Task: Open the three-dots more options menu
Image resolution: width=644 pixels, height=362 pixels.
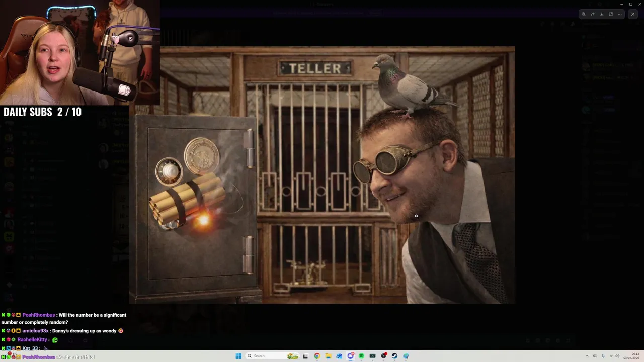Action: click(x=620, y=14)
